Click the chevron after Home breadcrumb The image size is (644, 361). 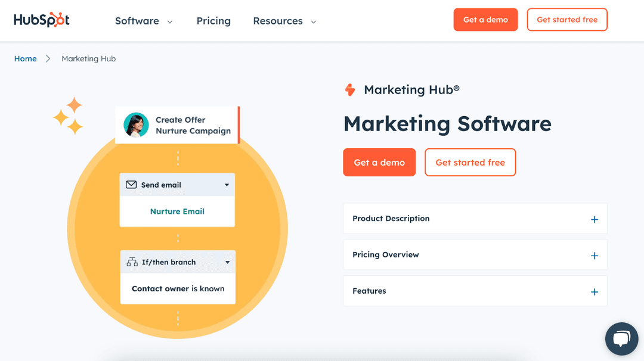tap(48, 58)
